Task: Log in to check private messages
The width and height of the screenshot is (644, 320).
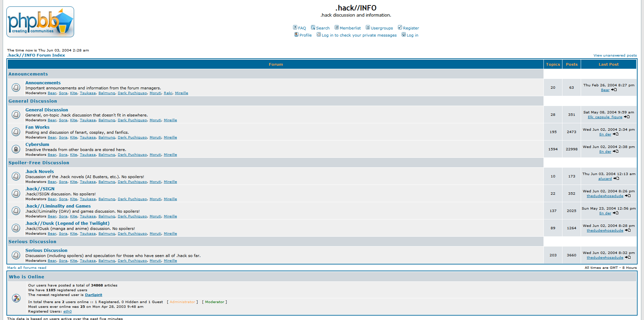Action: (x=359, y=35)
